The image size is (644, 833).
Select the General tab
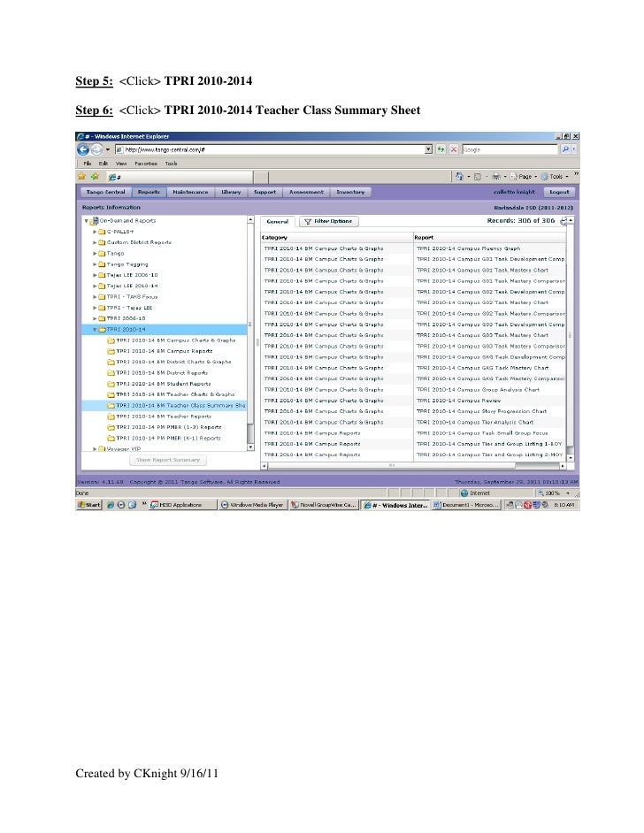click(x=278, y=222)
